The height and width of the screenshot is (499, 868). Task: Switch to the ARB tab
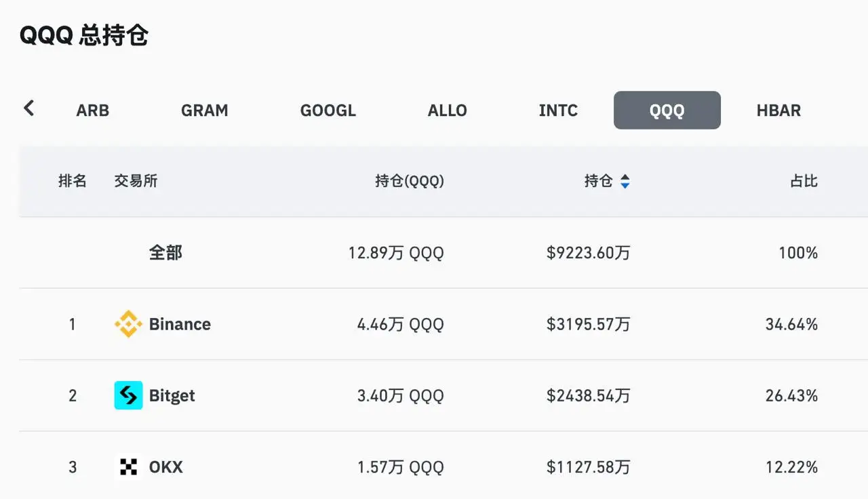click(93, 111)
